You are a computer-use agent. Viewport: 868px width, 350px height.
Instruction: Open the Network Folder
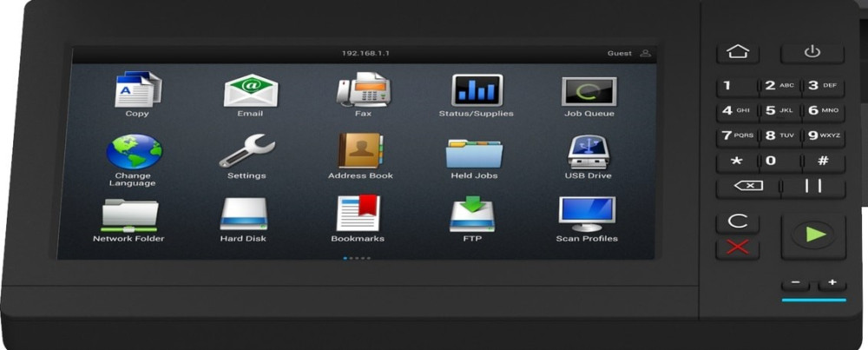[x=129, y=215]
